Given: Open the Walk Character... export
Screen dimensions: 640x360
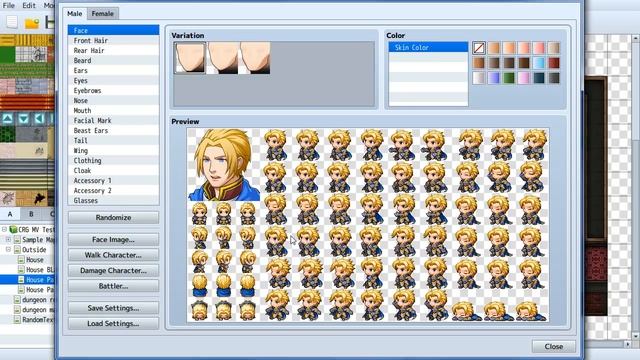Looking at the screenshot, I should point(113,255).
